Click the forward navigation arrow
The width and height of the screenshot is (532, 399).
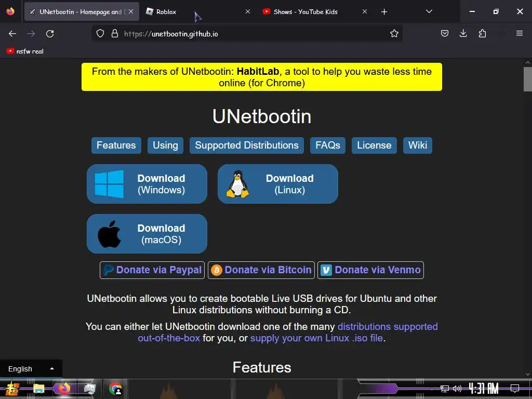pos(31,34)
